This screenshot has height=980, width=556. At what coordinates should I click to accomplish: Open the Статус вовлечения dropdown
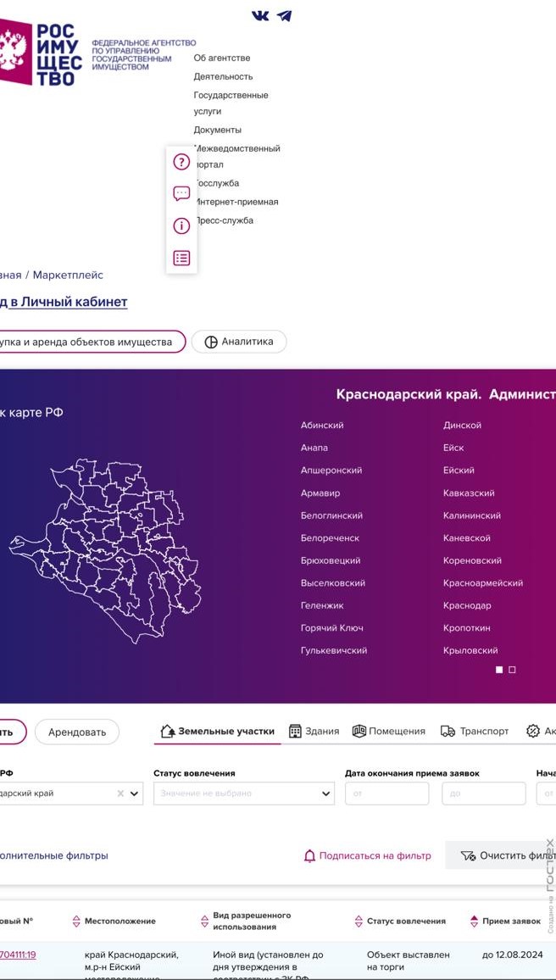click(243, 793)
